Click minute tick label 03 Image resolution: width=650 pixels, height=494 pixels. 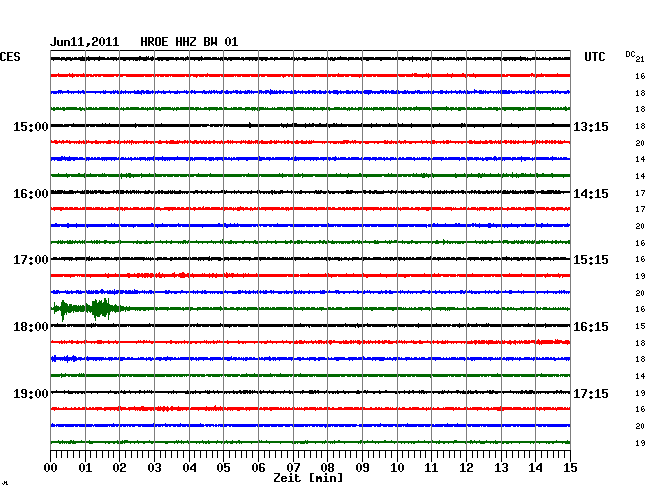154,467
